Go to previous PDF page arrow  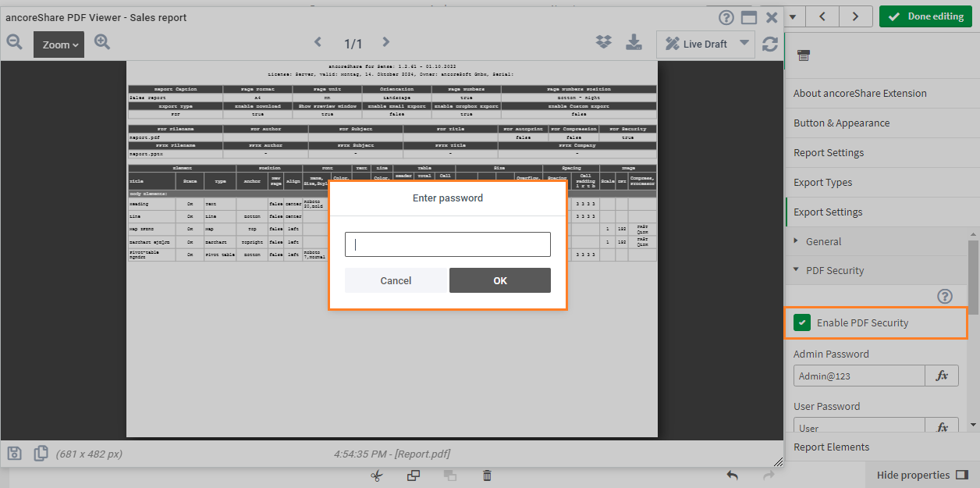(318, 43)
